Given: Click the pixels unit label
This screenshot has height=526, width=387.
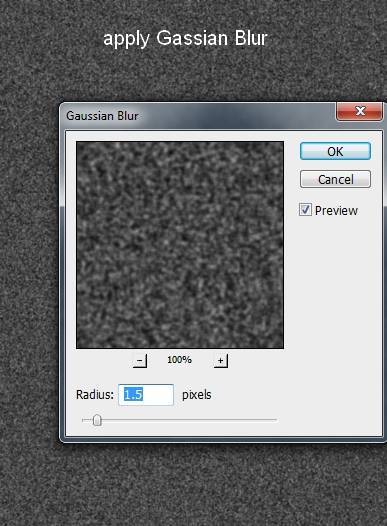Looking at the screenshot, I should pyautogui.click(x=197, y=395).
